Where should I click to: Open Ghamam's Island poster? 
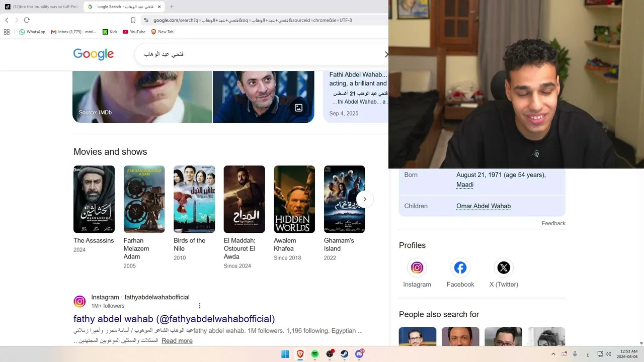[x=344, y=199]
